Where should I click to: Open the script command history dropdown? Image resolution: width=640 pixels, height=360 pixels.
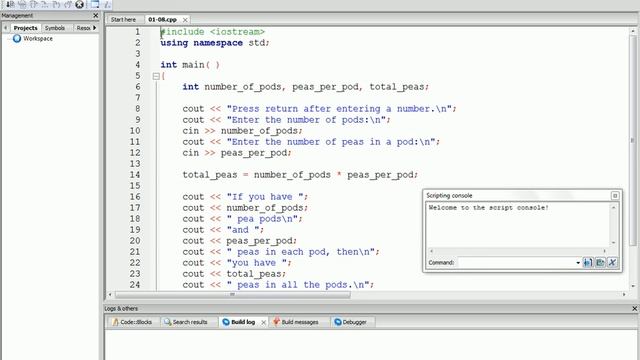578,263
